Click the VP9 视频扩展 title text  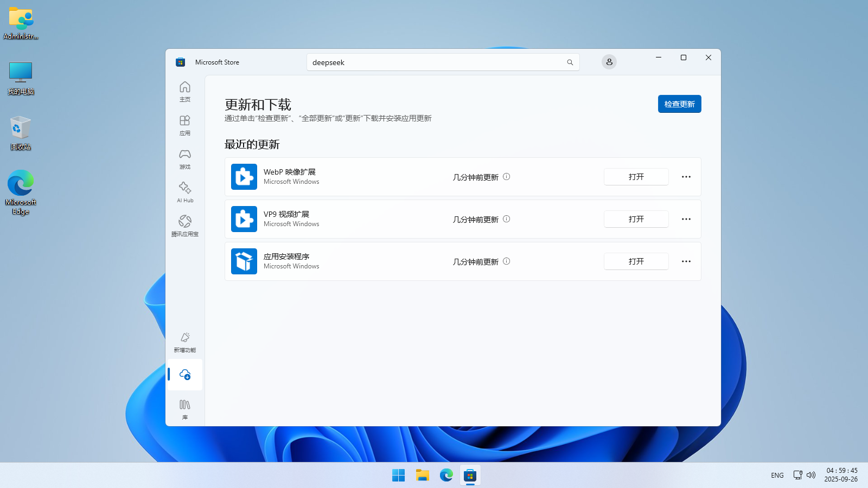tap(286, 214)
